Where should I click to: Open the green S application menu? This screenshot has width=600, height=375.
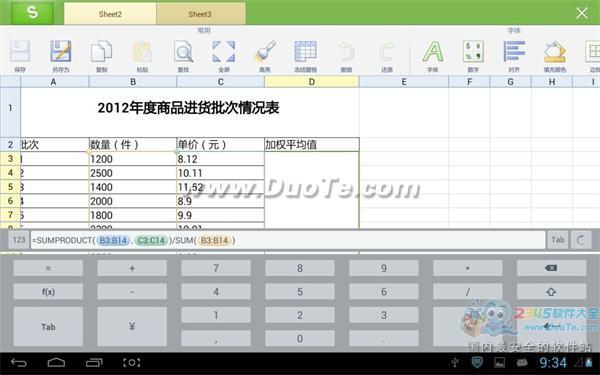(x=32, y=13)
